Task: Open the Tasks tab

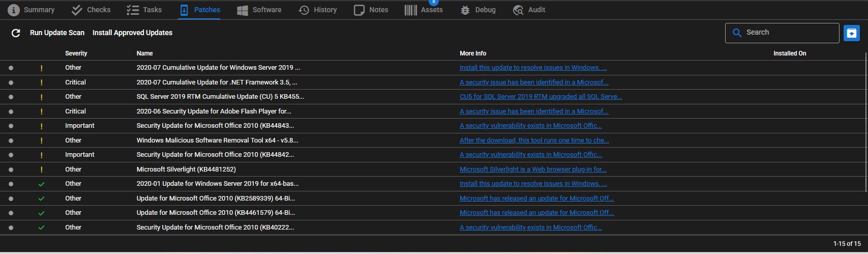Action: (144, 10)
